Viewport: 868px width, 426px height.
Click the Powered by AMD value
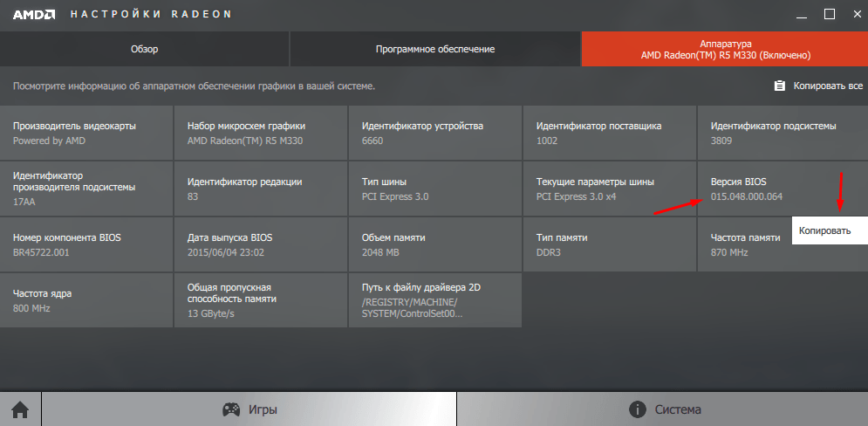49,141
